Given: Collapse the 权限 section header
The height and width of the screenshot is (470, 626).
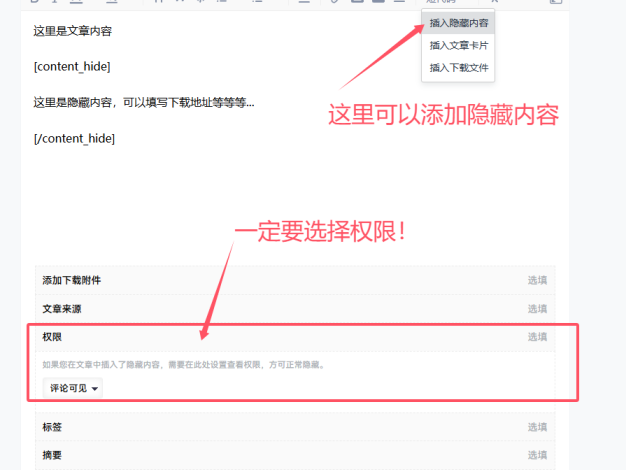Looking at the screenshot, I should click(295, 337).
